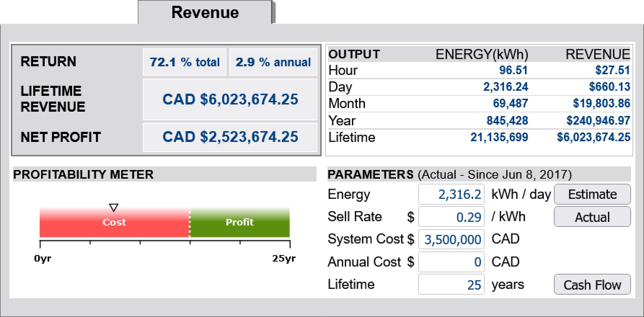Select the 2.9 % annual return box

273,62
